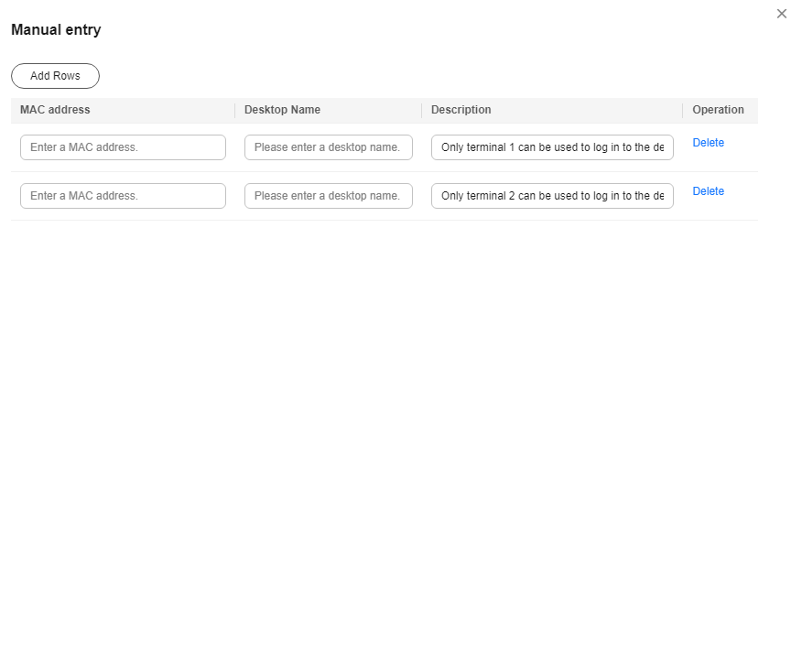This screenshot has height=672, width=802.
Task: Click header row space right of Operation
Action: 752,111
